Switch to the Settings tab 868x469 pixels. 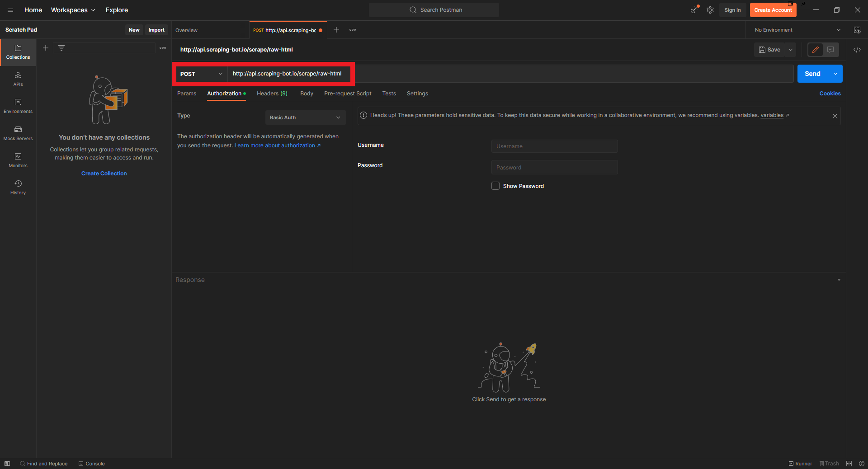(x=417, y=94)
